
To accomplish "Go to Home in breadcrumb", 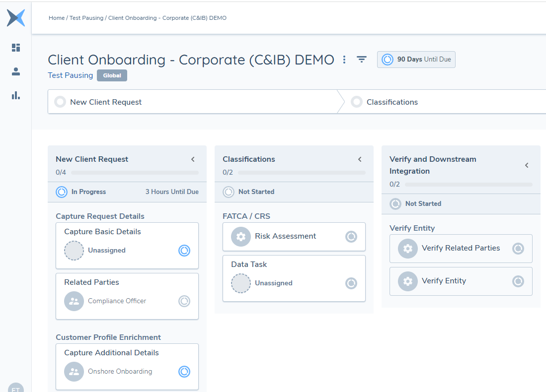I will click(x=57, y=18).
